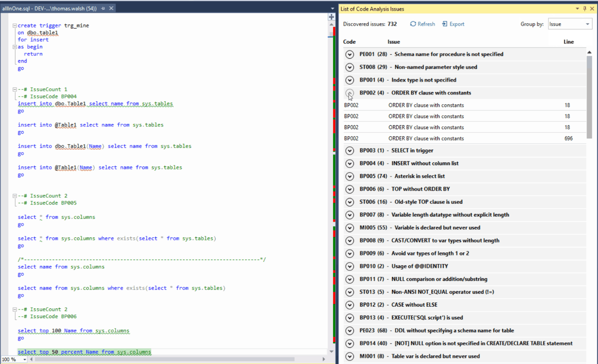Collapse the IssueCount 1 comment region
This screenshot has height=364, width=598.
[x=14, y=89]
